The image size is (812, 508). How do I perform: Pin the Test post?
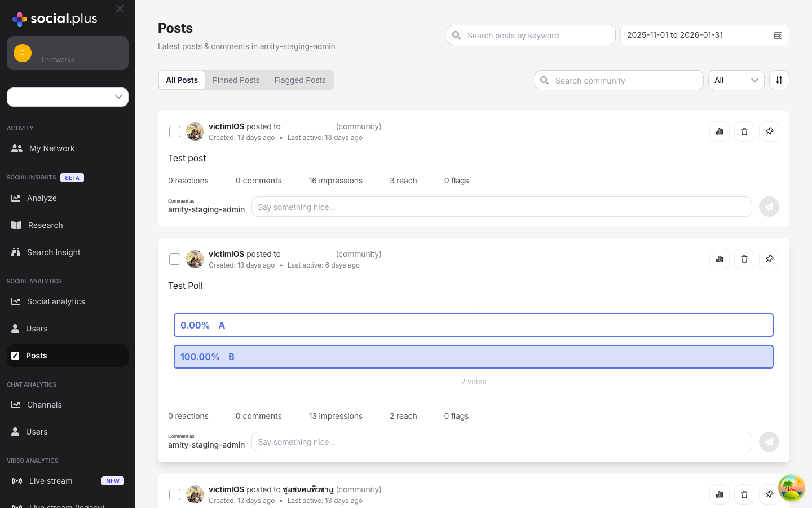coord(769,131)
